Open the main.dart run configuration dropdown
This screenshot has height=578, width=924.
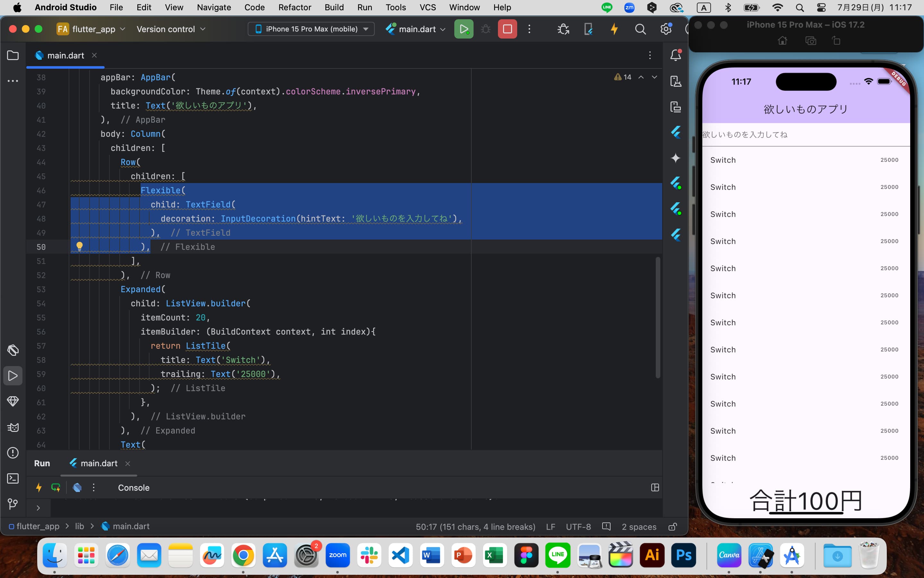[416, 29]
